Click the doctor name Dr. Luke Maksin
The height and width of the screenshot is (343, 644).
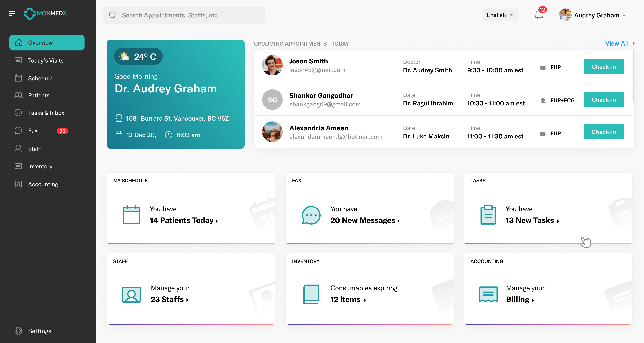pos(426,136)
